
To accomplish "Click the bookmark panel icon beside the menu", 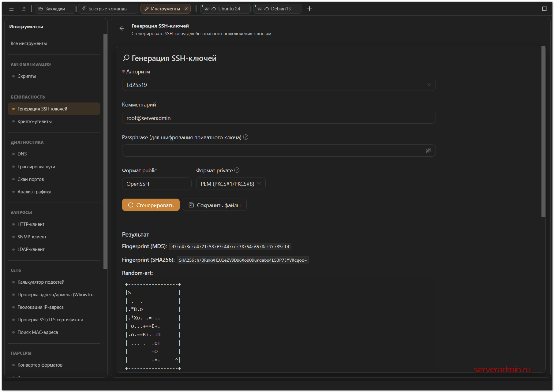I will coord(24,9).
